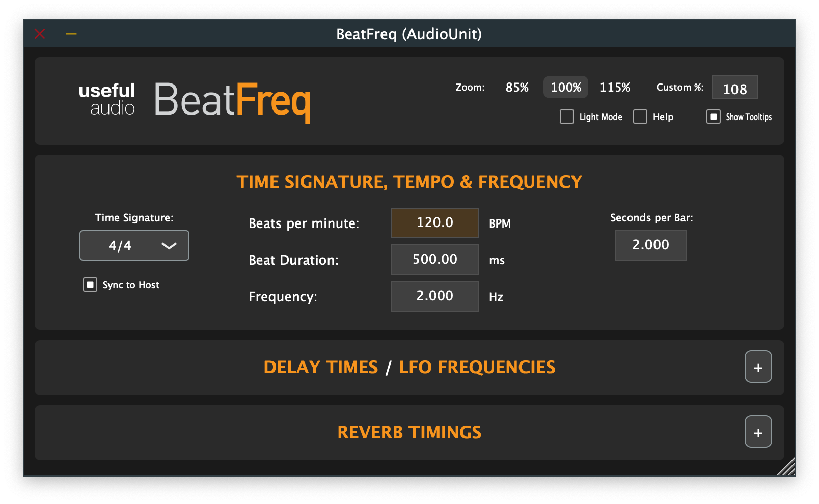819x504 pixels.
Task: Select the 115% zoom option
Action: point(615,87)
